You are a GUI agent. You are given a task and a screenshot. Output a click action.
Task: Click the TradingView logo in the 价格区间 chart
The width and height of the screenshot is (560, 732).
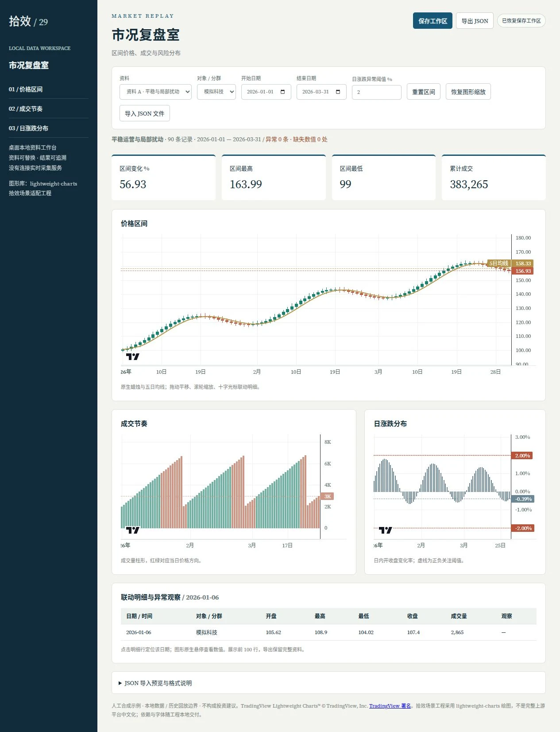pyautogui.click(x=132, y=356)
